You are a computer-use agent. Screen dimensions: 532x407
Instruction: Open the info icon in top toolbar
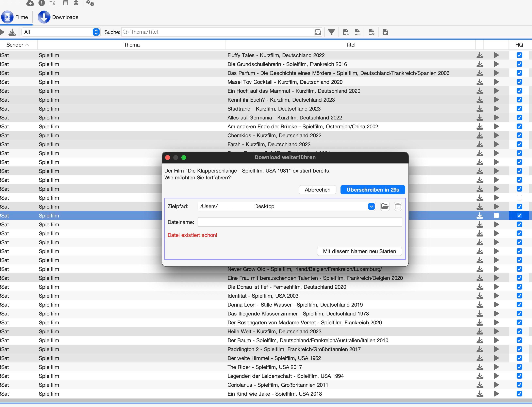pos(42,3)
